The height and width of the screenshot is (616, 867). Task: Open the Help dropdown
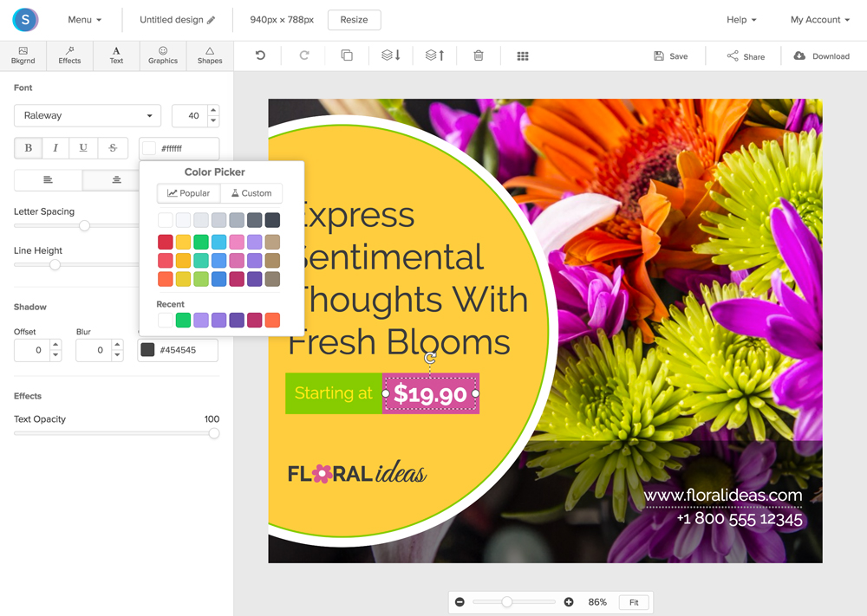[x=740, y=19]
